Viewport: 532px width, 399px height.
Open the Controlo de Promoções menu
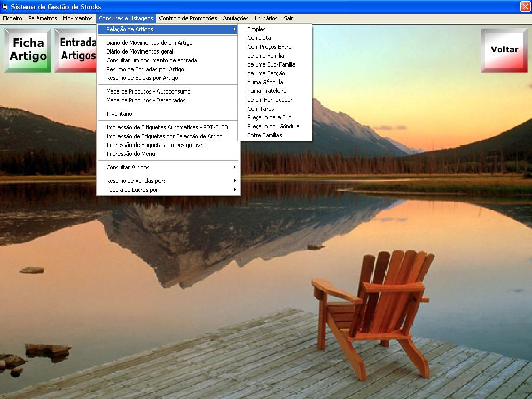tap(188, 18)
